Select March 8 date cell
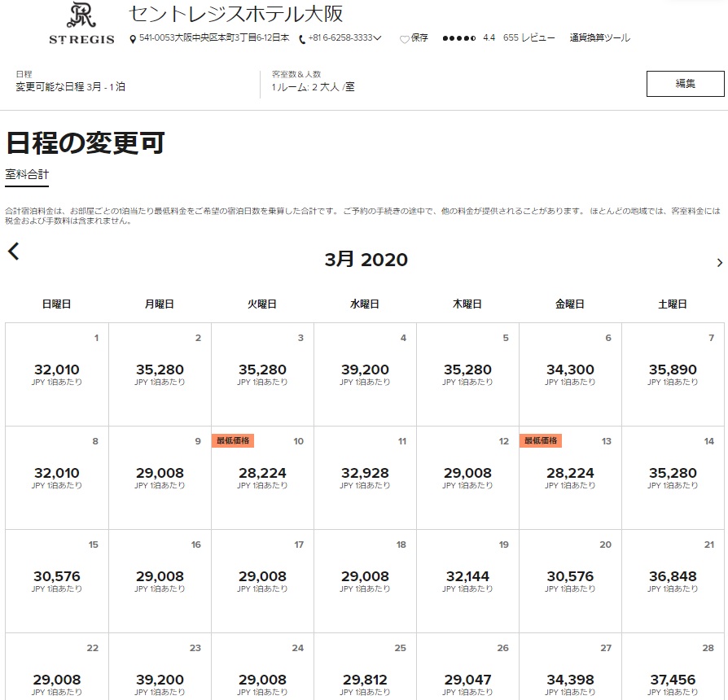728x700 pixels. (x=57, y=478)
